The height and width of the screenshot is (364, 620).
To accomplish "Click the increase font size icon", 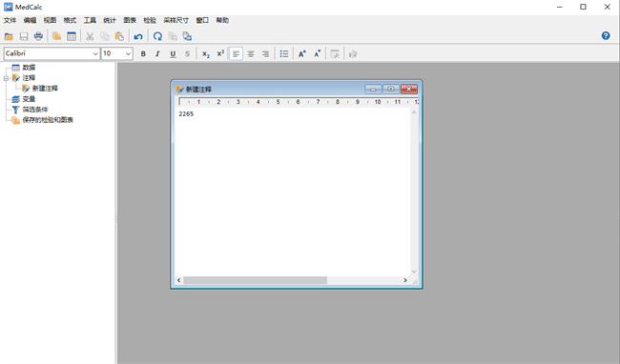I will pyautogui.click(x=302, y=53).
